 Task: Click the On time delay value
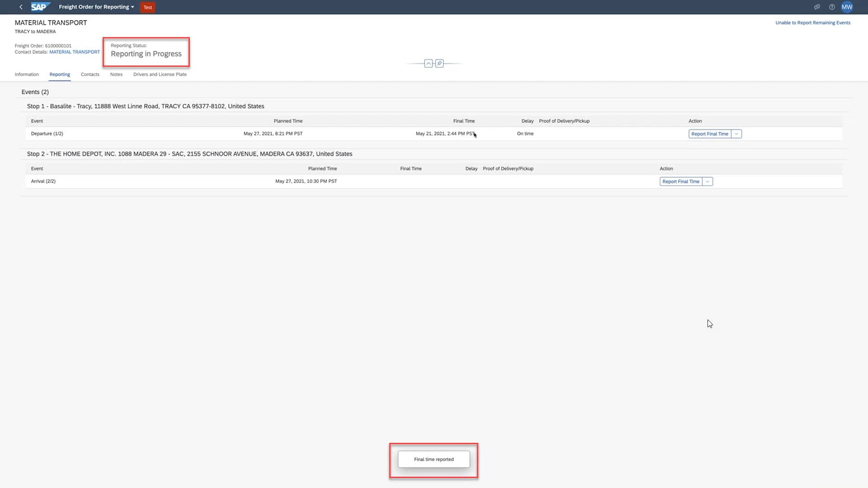(x=525, y=134)
